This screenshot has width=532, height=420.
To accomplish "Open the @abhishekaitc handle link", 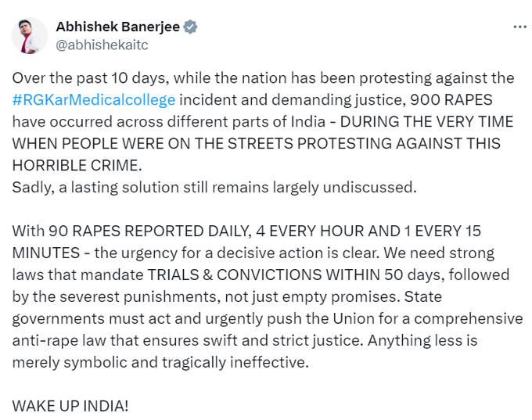I will click(102, 45).
